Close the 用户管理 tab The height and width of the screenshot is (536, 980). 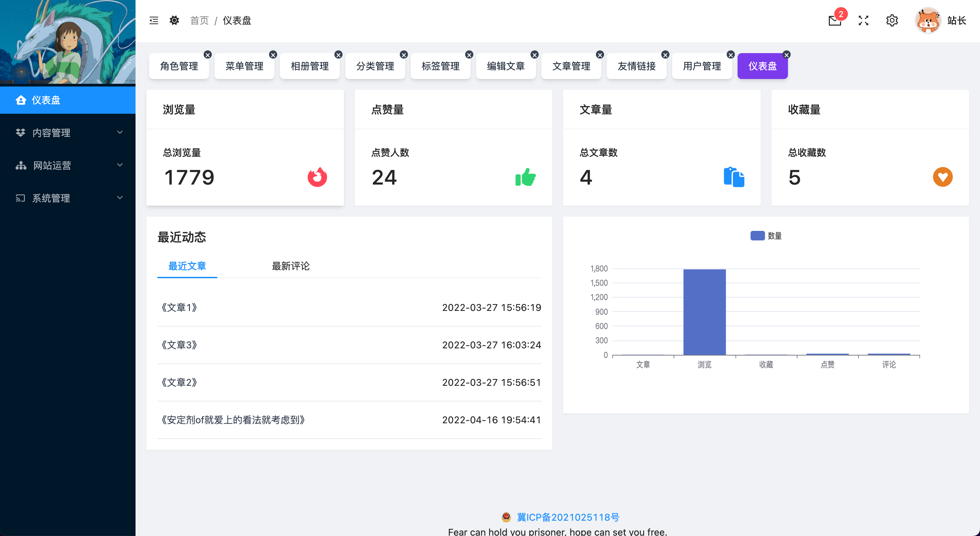(x=731, y=55)
